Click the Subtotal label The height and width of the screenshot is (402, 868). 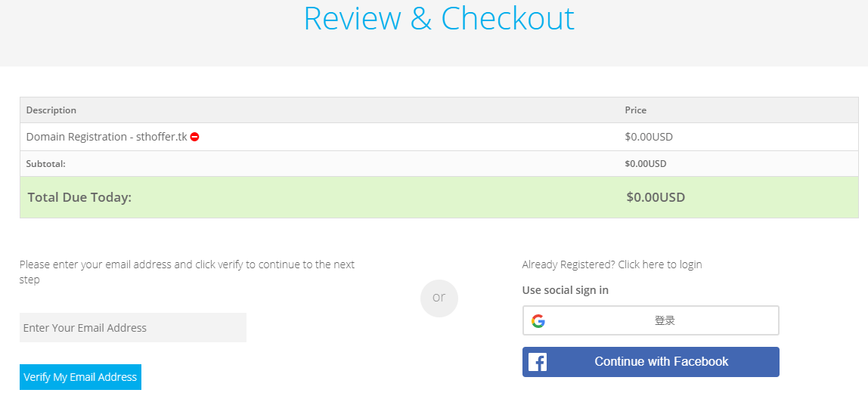coord(46,164)
